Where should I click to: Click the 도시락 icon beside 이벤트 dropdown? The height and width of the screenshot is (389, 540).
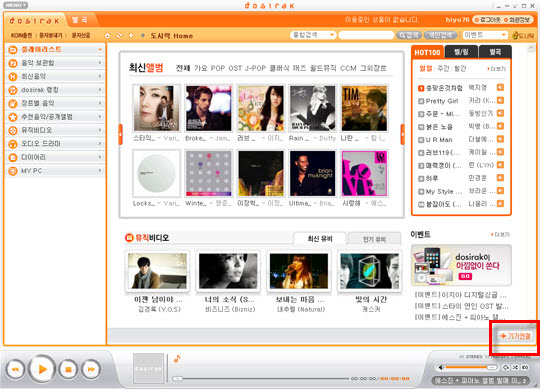coord(522,35)
